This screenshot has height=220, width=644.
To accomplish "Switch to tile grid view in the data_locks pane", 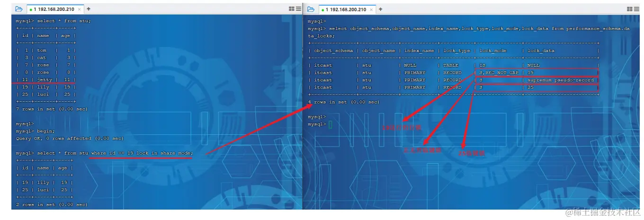I will 629,9.
